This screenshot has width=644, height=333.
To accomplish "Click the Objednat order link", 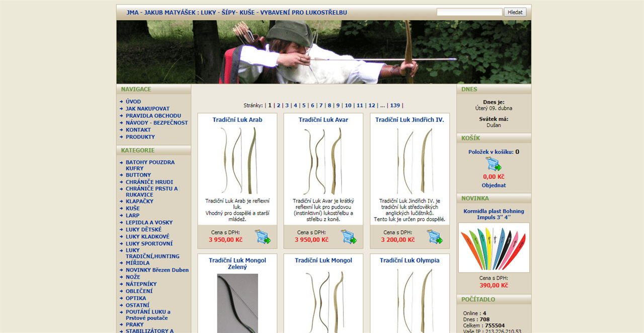I will pos(494,185).
